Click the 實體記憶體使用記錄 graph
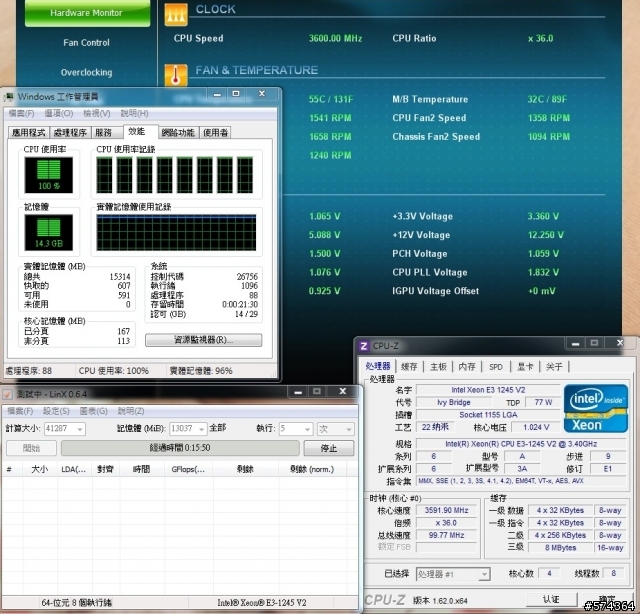Viewport: 640px width, 614px height. 176,232
